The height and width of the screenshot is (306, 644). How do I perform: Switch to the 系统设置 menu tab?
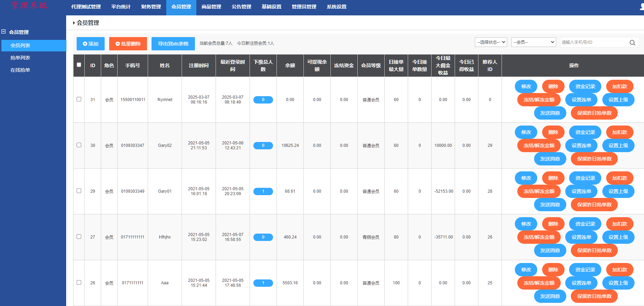coord(336,7)
